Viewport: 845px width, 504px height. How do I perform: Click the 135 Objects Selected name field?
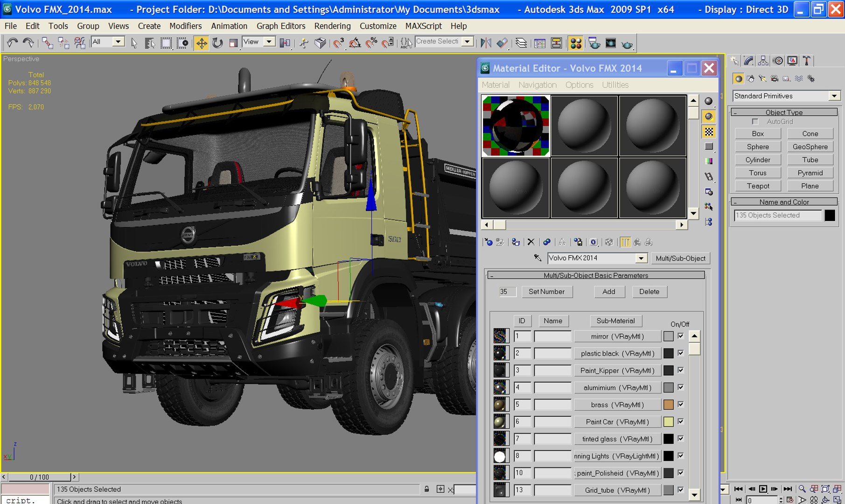point(777,215)
